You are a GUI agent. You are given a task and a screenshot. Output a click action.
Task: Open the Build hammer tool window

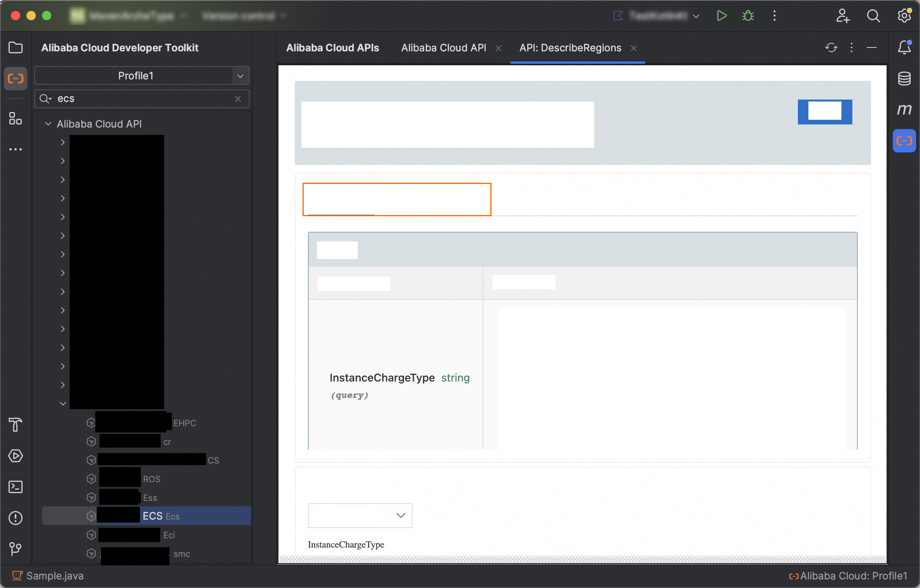16,425
